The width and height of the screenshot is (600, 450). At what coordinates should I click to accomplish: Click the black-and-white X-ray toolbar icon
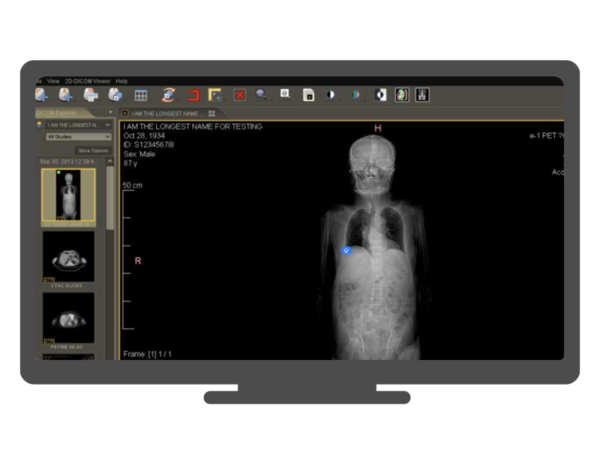point(422,95)
